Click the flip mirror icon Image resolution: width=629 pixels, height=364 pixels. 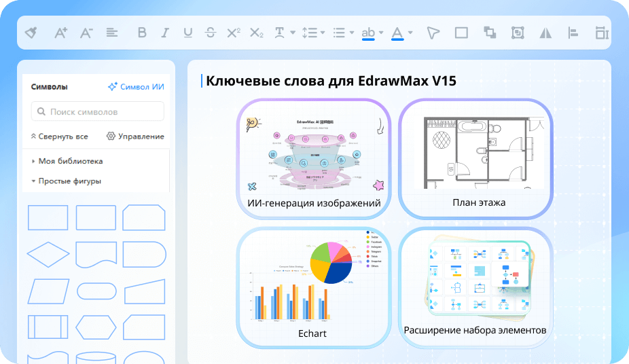[x=545, y=33]
